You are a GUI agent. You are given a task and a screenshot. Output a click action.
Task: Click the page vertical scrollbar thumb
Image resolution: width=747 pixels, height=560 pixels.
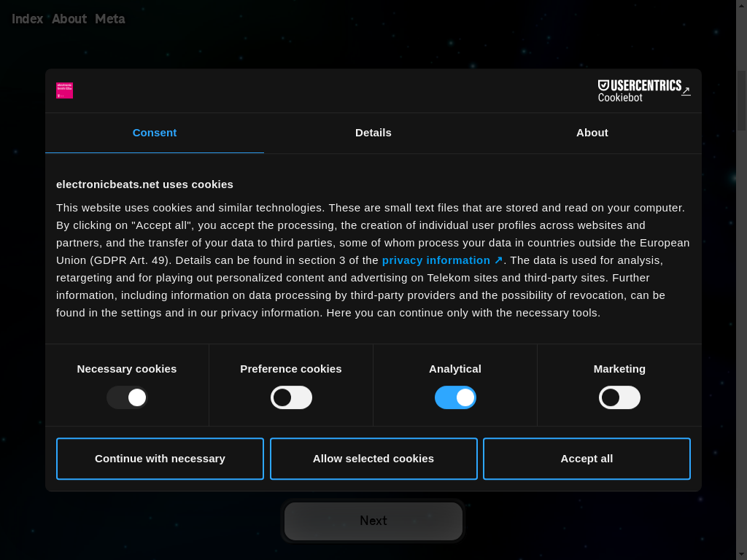[x=741, y=100]
